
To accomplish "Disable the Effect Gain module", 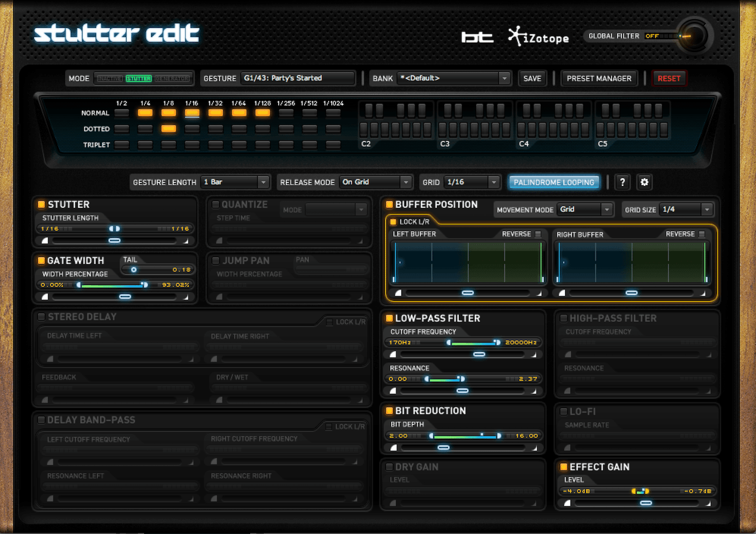I will pos(564,467).
